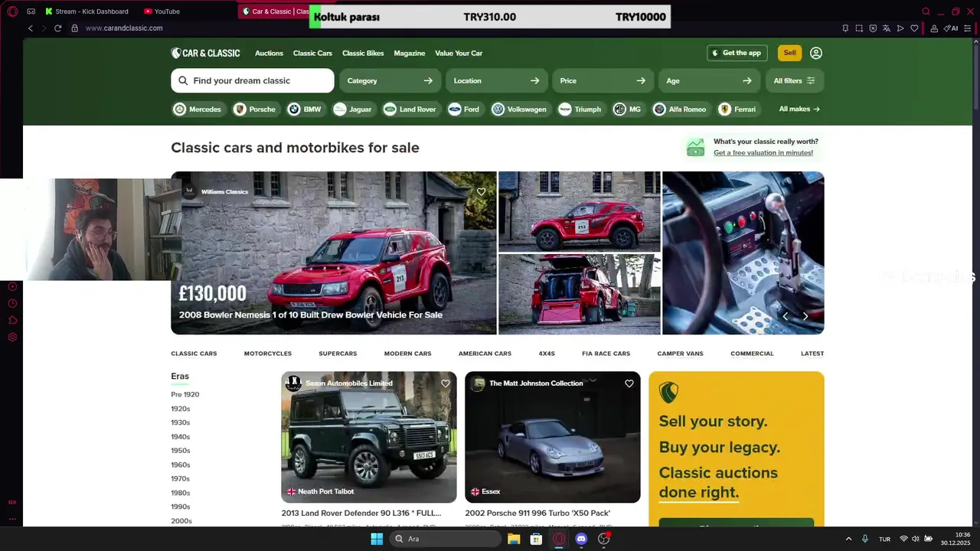Filter by Land Rover make chip
Screen dimensions: 980x551
pos(411,109)
